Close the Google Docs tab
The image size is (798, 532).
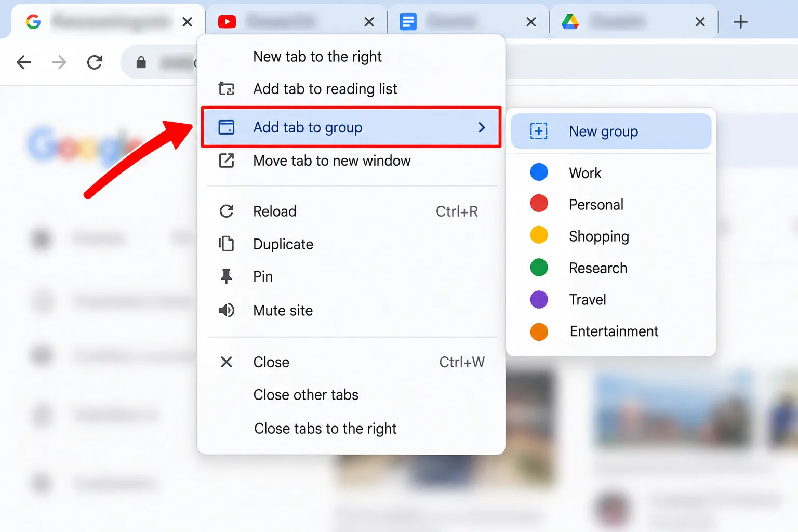coord(531,22)
